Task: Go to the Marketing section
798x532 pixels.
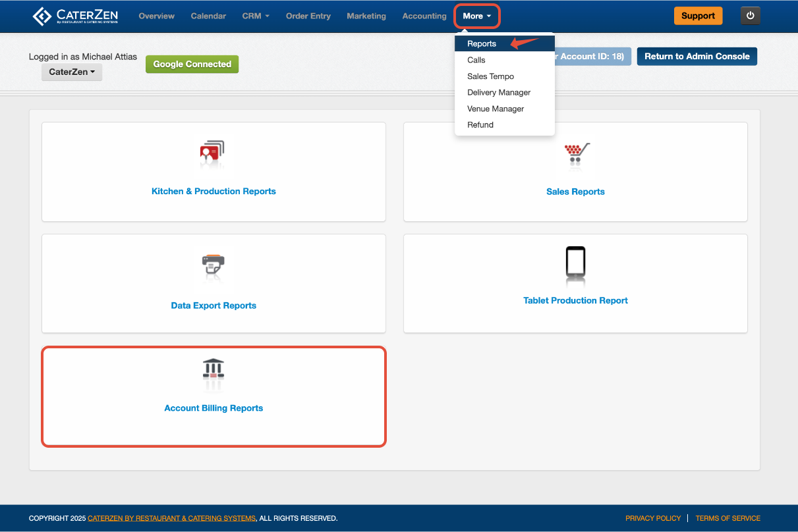Action: click(366, 16)
